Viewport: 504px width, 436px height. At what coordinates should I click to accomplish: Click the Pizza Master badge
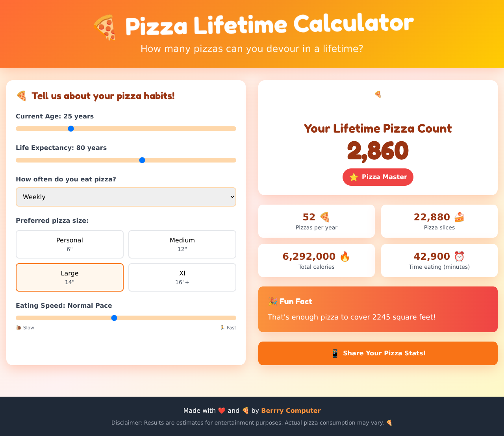(x=378, y=177)
